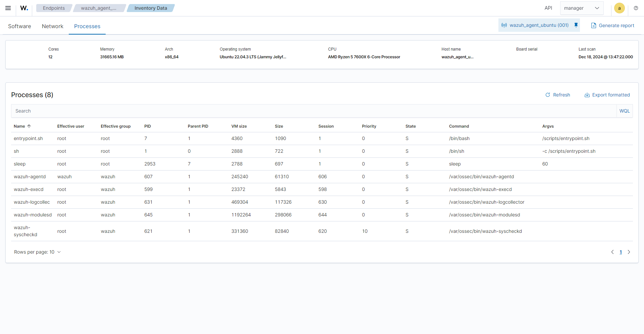Click AMD Ryzen CPU value
This screenshot has height=334, width=644.
click(364, 57)
